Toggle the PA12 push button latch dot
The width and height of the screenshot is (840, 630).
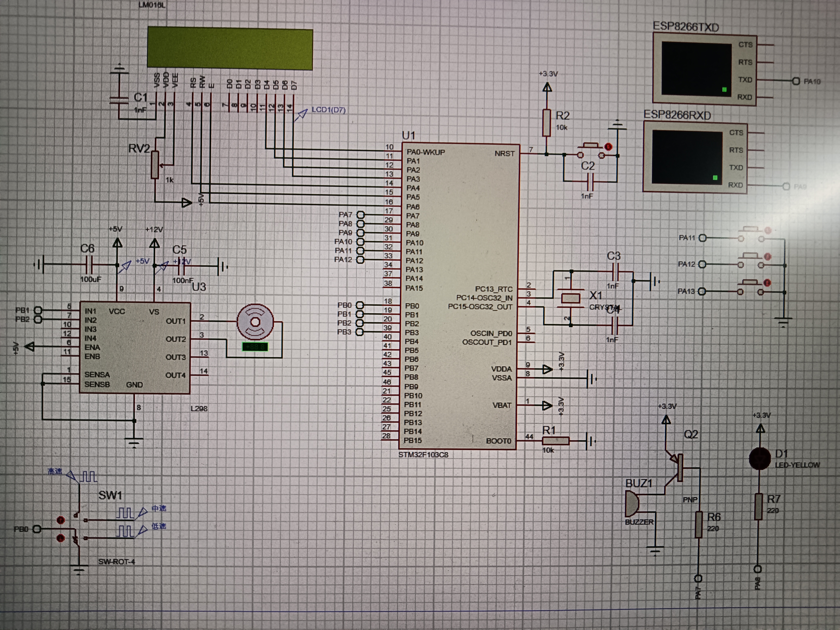[767, 257]
